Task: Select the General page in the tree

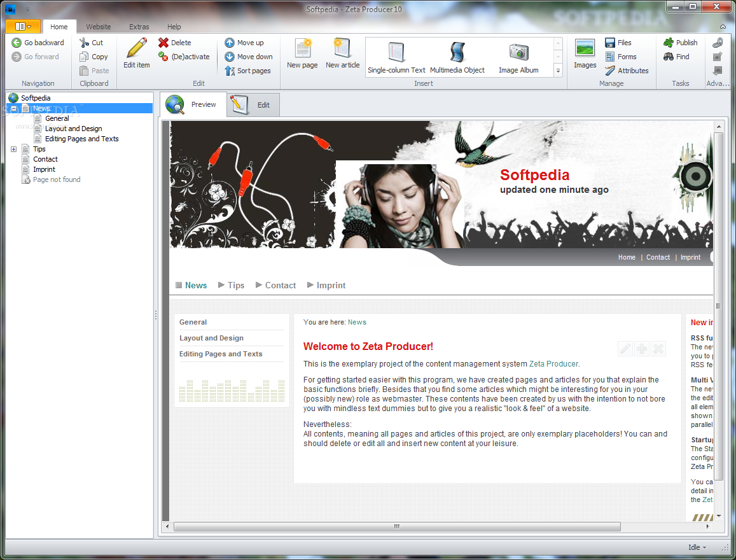Action: [x=57, y=119]
